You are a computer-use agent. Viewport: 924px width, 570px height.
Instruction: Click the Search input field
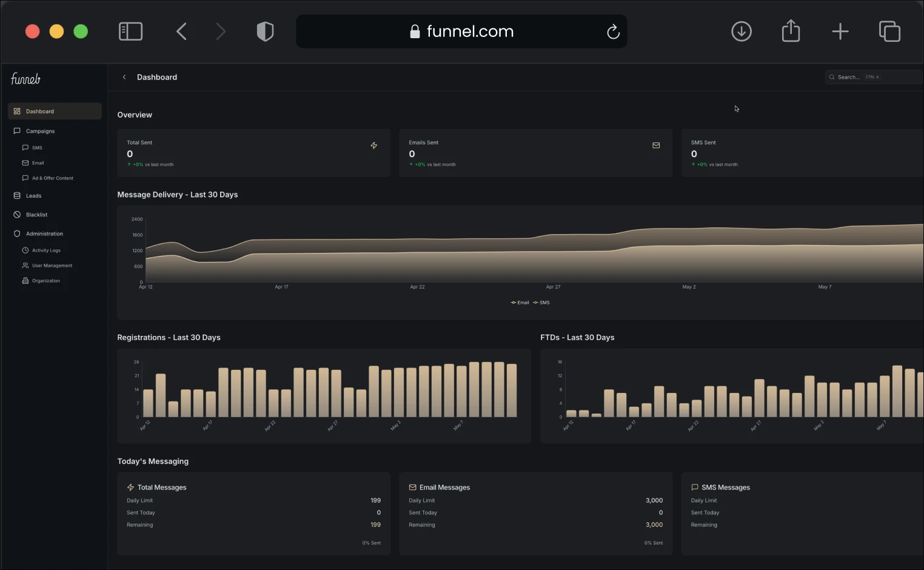[873, 77]
